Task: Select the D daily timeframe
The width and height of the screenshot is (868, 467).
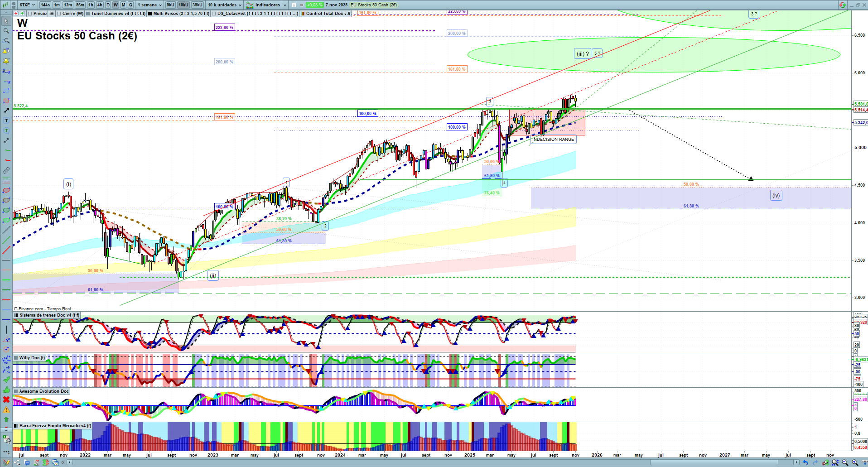Action: 108,5
